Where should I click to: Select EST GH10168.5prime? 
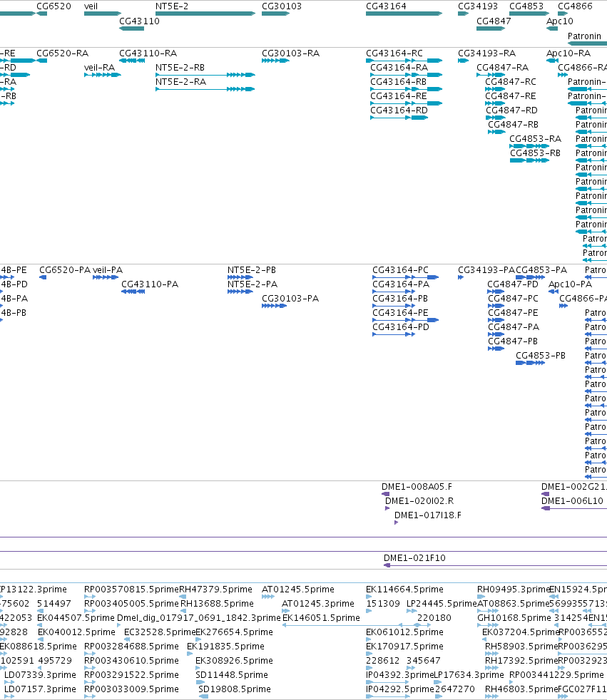pyautogui.click(x=514, y=618)
